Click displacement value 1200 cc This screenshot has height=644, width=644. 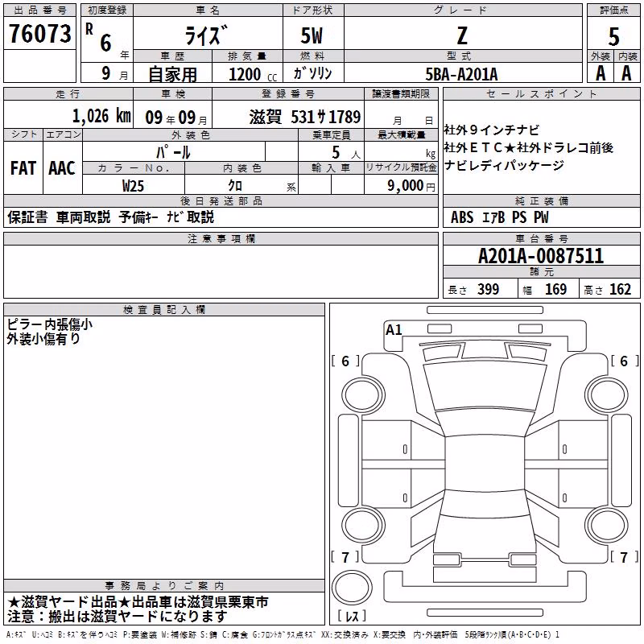tap(253, 74)
